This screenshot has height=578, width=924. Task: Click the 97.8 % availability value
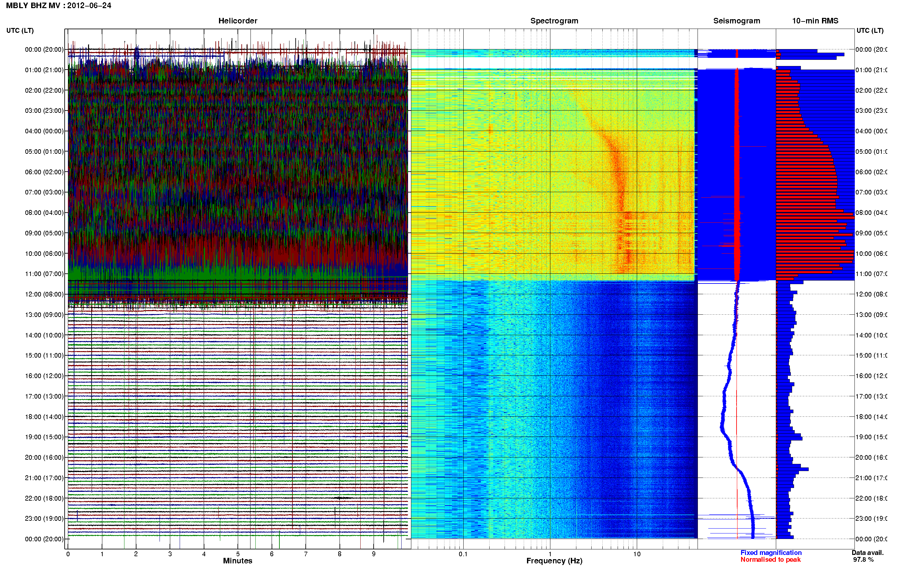point(863,560)
